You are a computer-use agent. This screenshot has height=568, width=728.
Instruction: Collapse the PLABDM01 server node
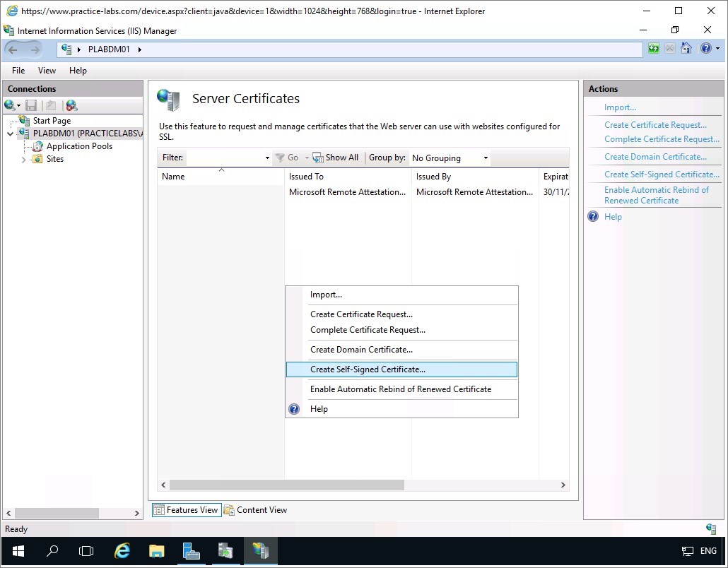tap(10, 134)
